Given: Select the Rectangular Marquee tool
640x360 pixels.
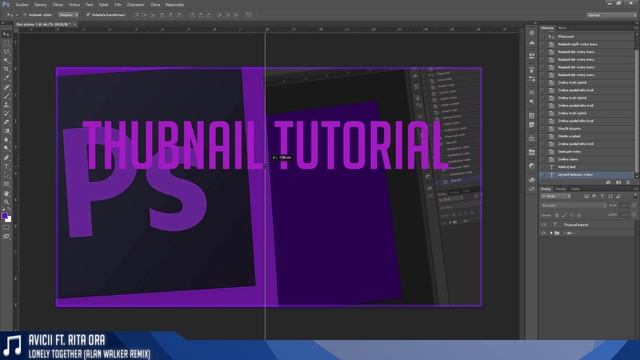Looking at the screenshot, I should tap(6, 43).
